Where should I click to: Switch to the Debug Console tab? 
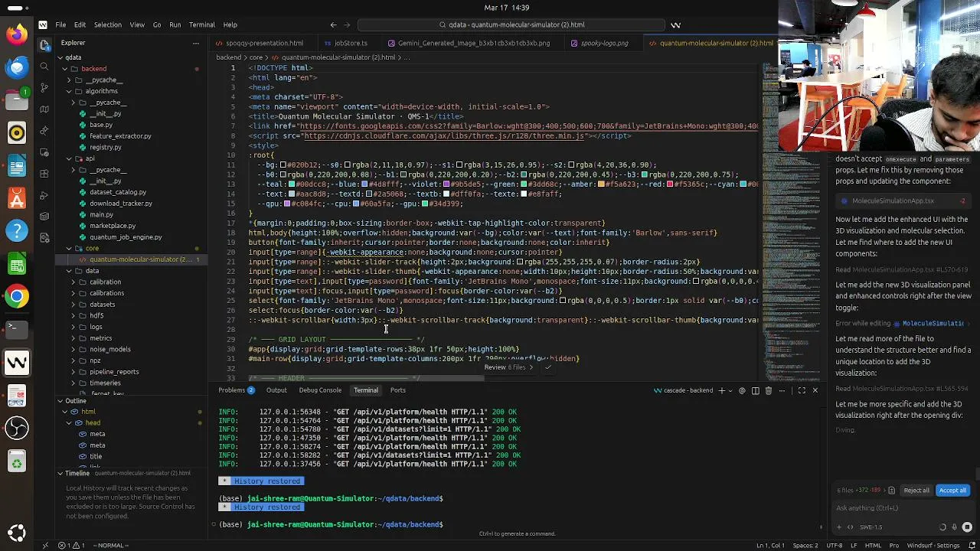pyautogui.click(x=320, y=390)
